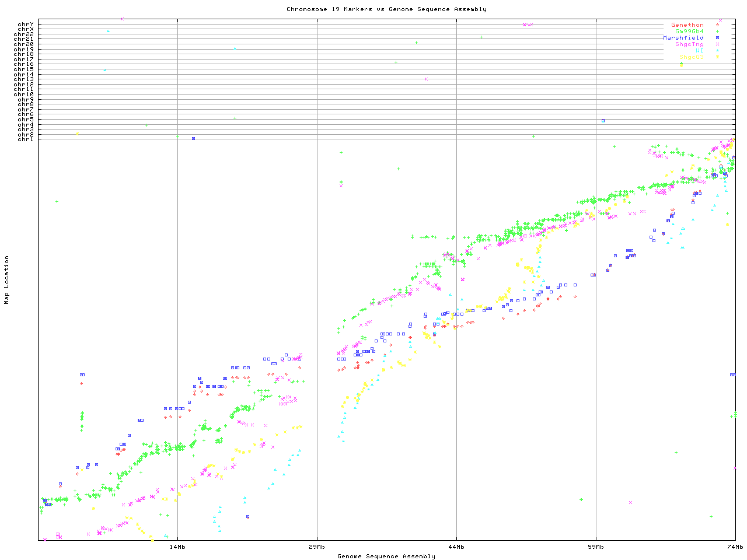Click the 74Mb x-axis tick label
The image size is (747, 560).
coord(735,547)
